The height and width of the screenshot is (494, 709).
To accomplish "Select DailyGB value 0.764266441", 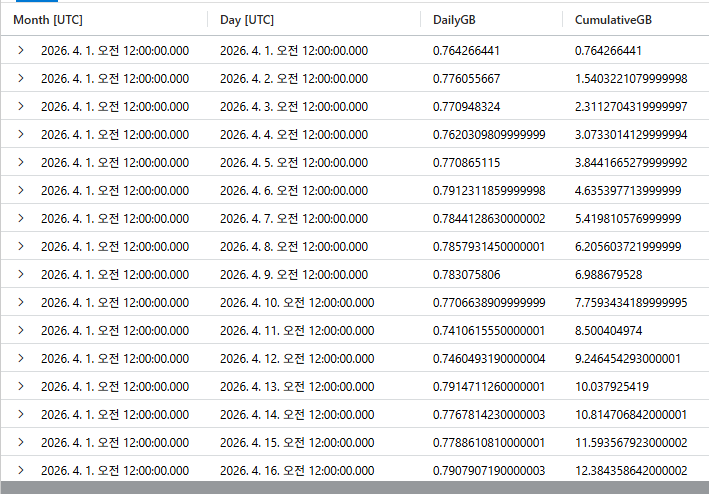I will 466,51.
